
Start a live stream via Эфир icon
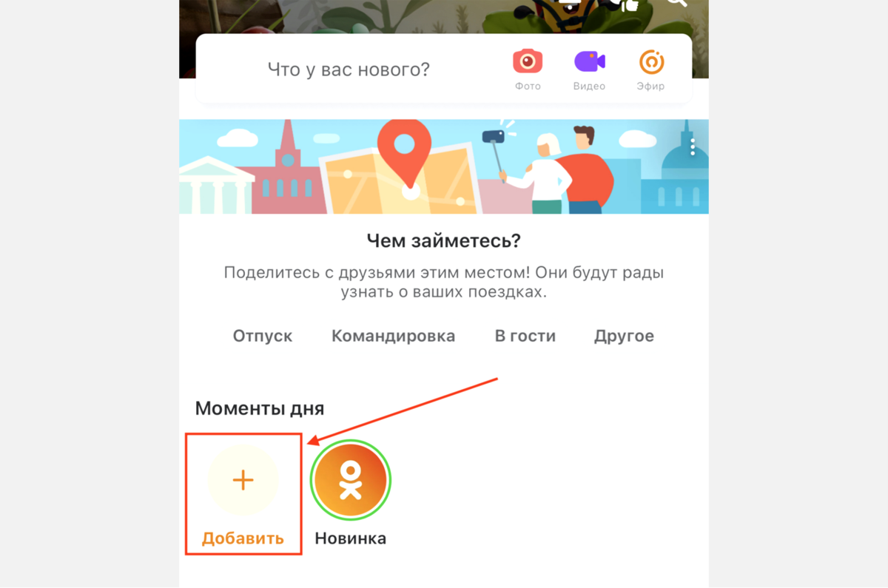click(651, 62)
